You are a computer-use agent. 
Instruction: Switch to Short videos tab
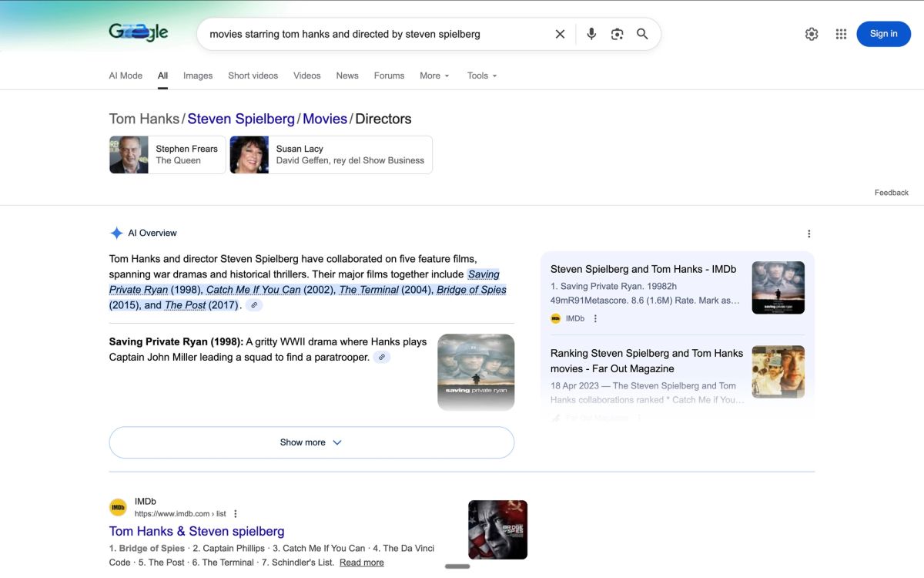[x=253, y=76]
